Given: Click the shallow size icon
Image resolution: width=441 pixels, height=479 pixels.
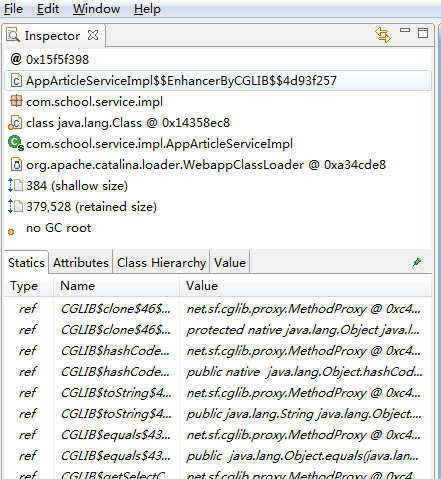Looking at the screenshot, I should (x=15, y=185).
